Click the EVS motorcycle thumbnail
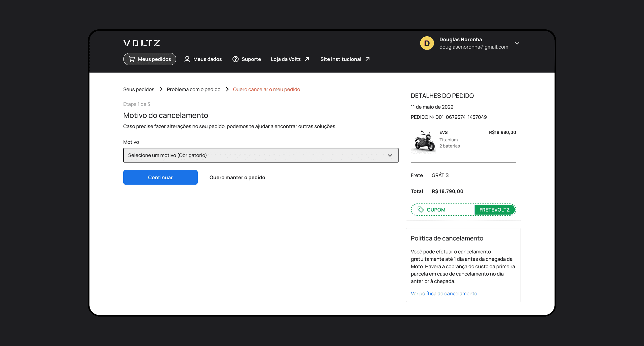 click(424, 141)
